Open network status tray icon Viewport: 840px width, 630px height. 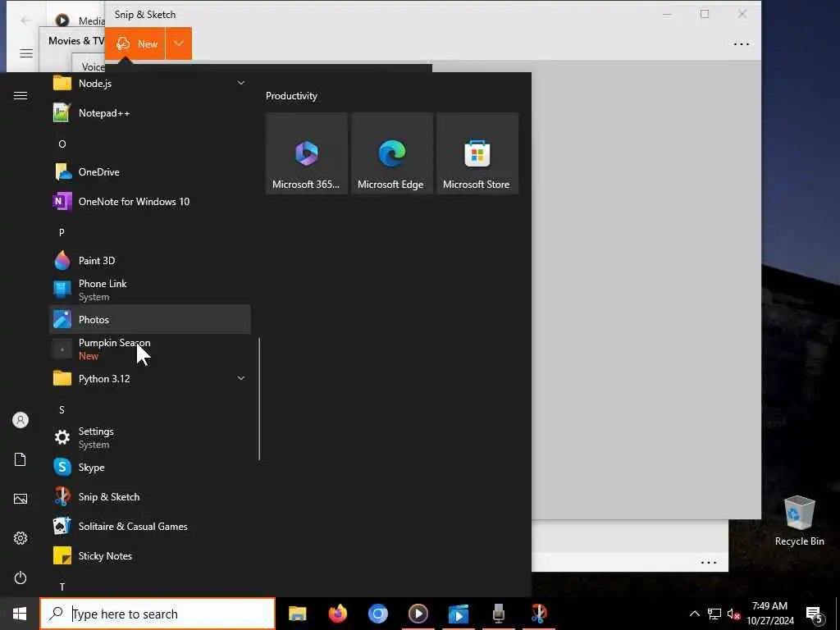coord(714,614)
